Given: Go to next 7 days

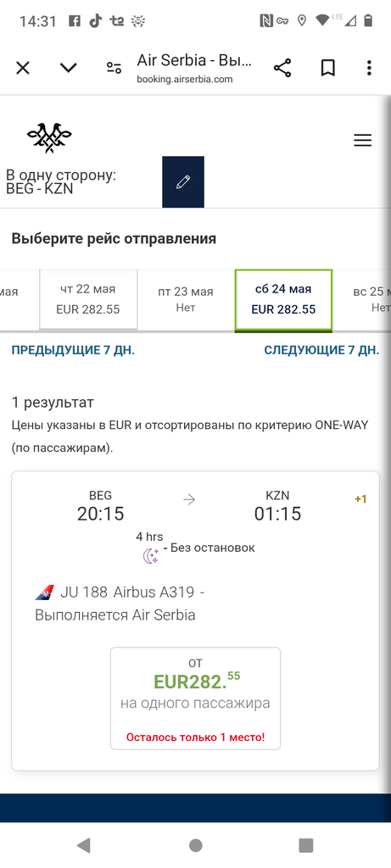Looking at the screenshot, I should pos(321,350).
